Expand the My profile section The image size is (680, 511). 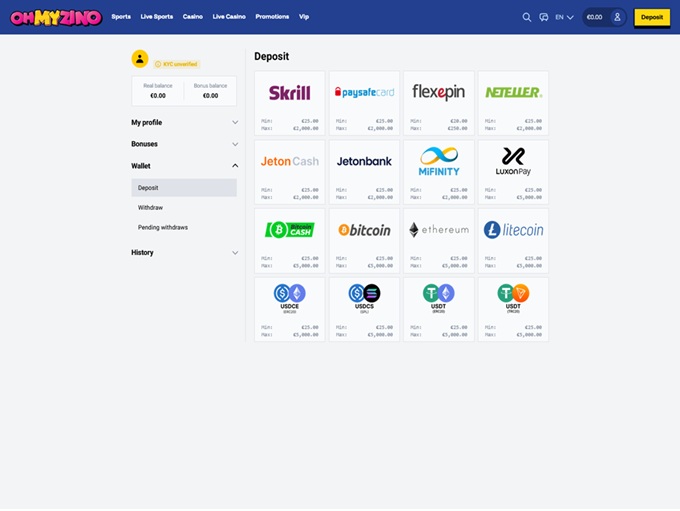click(x=184, y=122)
